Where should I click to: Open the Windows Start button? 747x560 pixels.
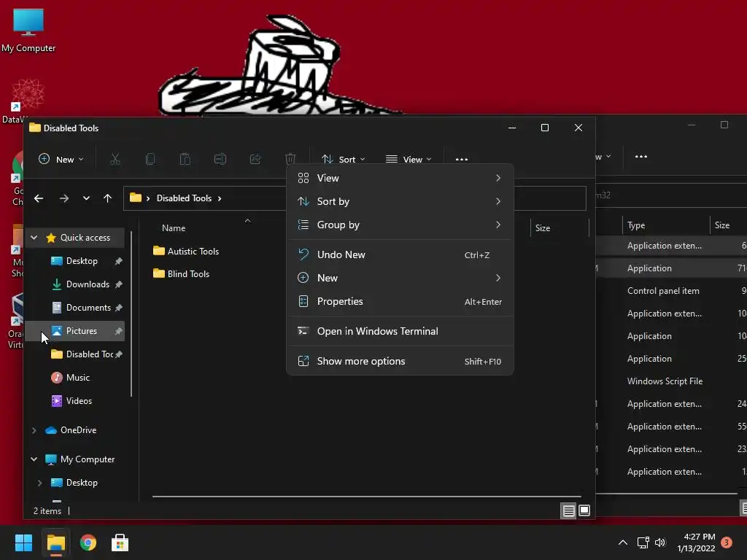click(x=23, y=542)
